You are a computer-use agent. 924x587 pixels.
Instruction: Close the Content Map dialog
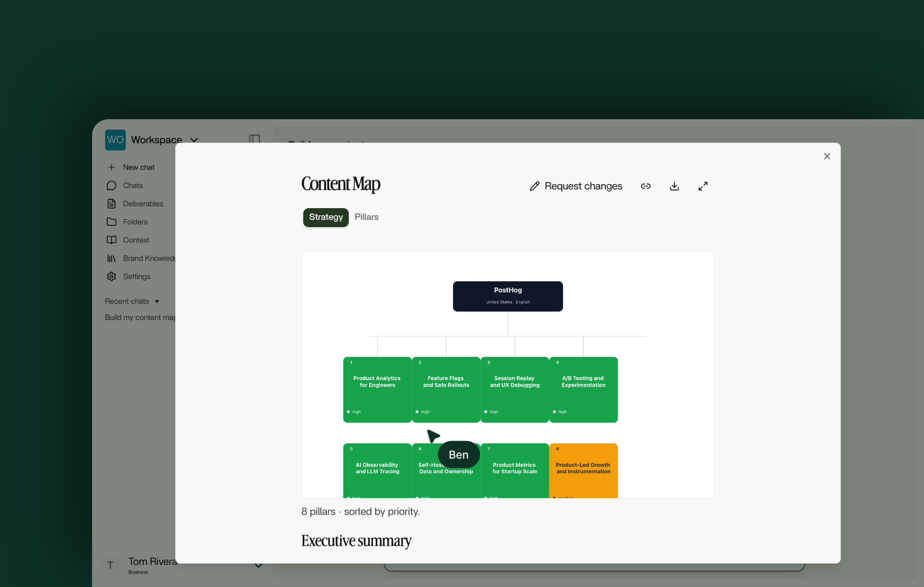click(827, 156)
